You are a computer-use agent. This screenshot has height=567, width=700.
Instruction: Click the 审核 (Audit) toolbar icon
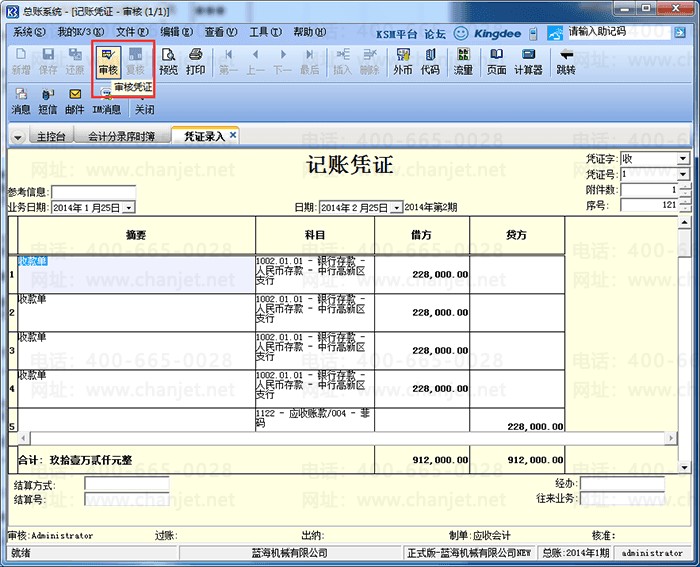click(x=107, y=60)
